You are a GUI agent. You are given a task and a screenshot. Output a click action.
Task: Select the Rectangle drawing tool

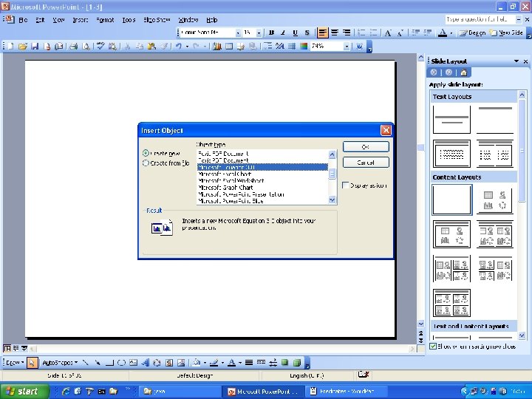pyautogui.click(x=109, y=363)
